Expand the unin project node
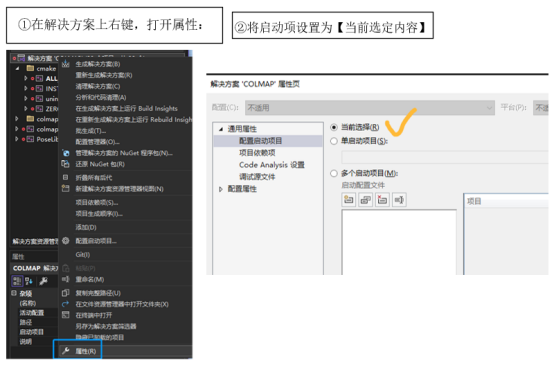 (x=25, y=99)
